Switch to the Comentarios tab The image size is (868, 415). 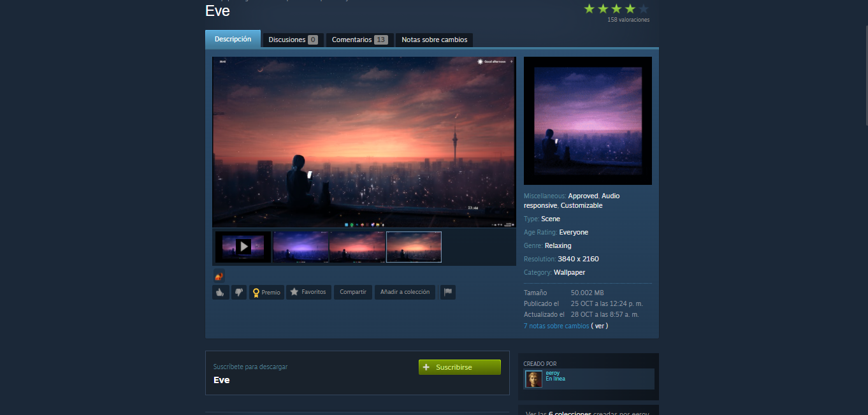[360, 40]
